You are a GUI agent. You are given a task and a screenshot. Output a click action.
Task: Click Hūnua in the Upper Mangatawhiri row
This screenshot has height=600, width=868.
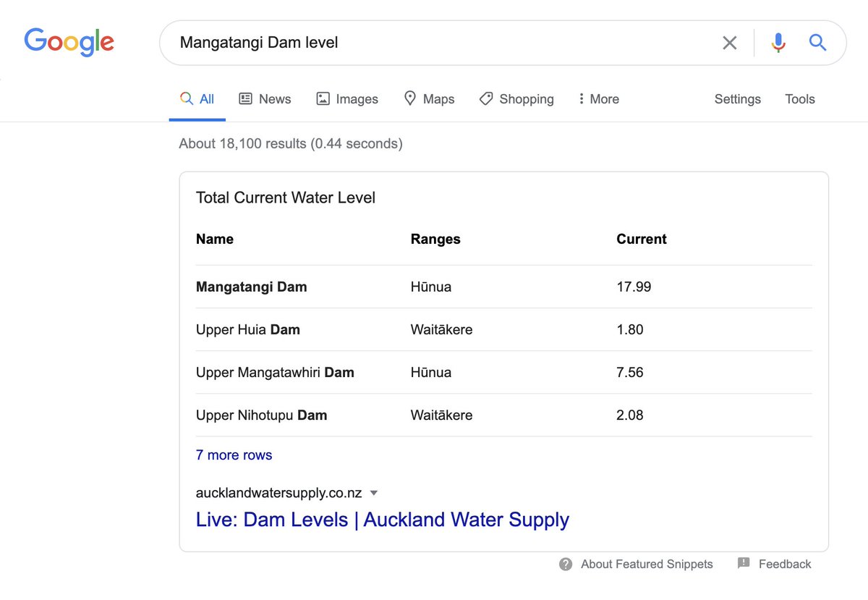pyautogui.click(x=430, y=373)
